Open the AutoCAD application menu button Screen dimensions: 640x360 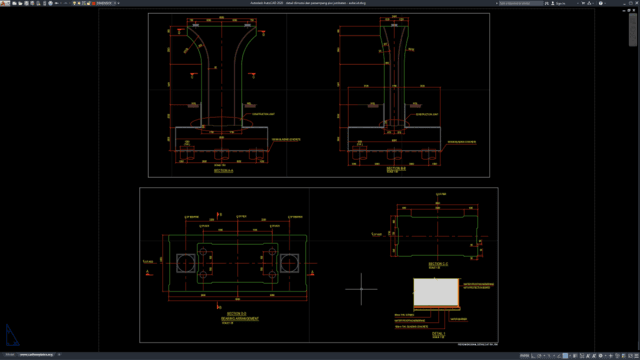[5, 3]
